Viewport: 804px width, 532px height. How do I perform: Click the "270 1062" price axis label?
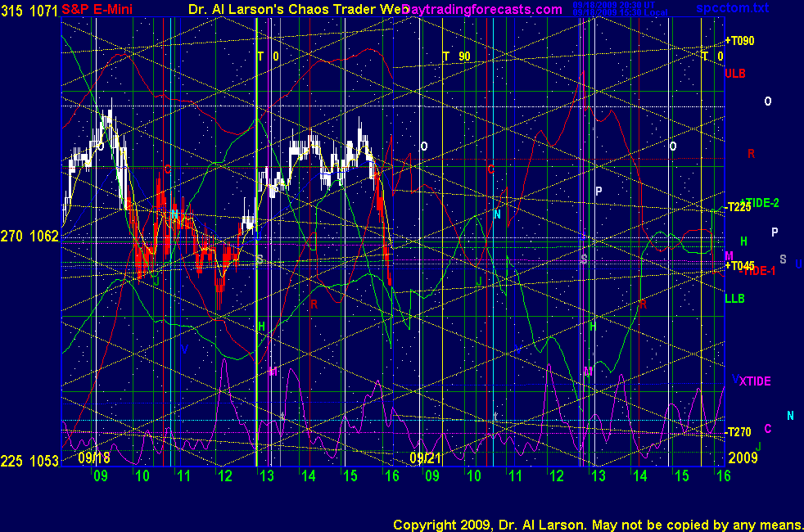pyautogui.click(x=29, y=237)
